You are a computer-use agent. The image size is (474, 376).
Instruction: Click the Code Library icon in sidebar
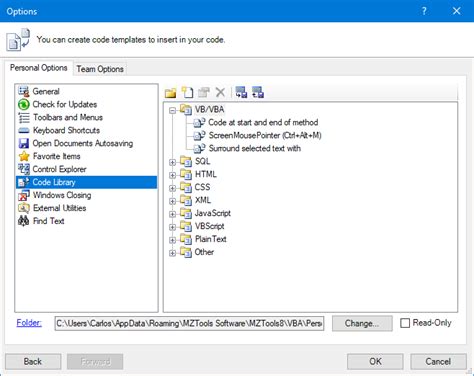[x=24, y=182]
